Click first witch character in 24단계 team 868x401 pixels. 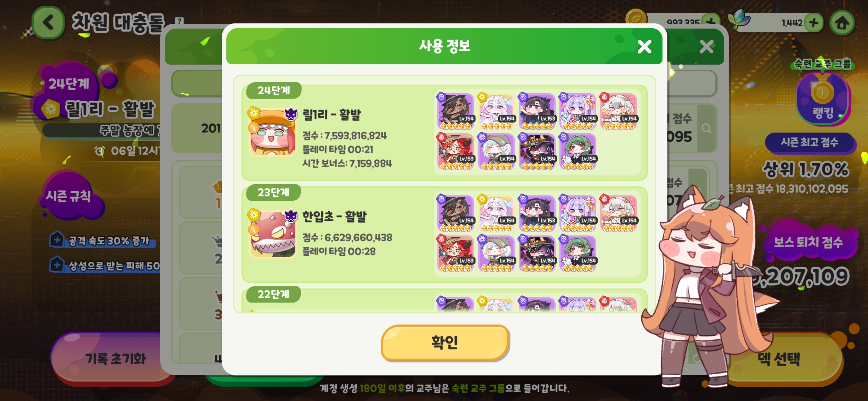pos(456,111)
